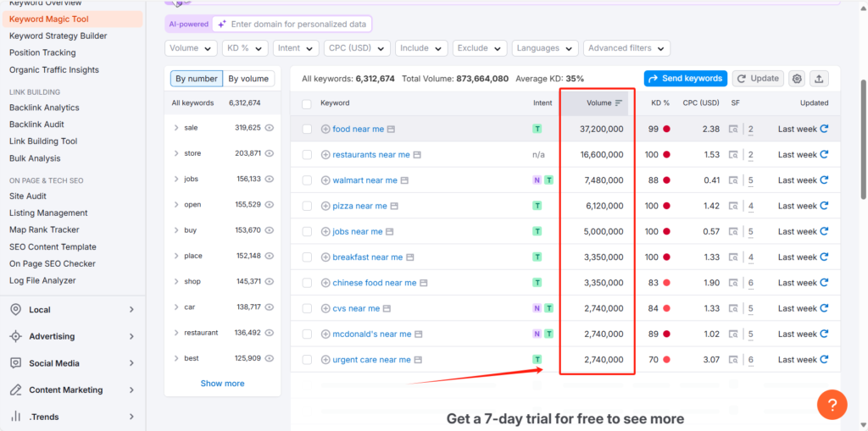
Task: Click the export upload icon
Action: point(819,79)
